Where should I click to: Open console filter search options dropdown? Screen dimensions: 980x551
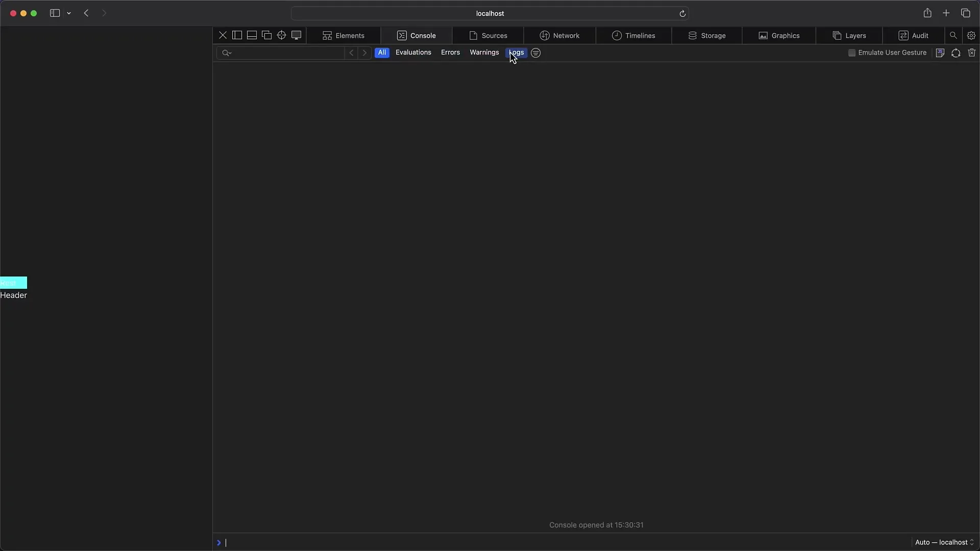coord(227,53)
